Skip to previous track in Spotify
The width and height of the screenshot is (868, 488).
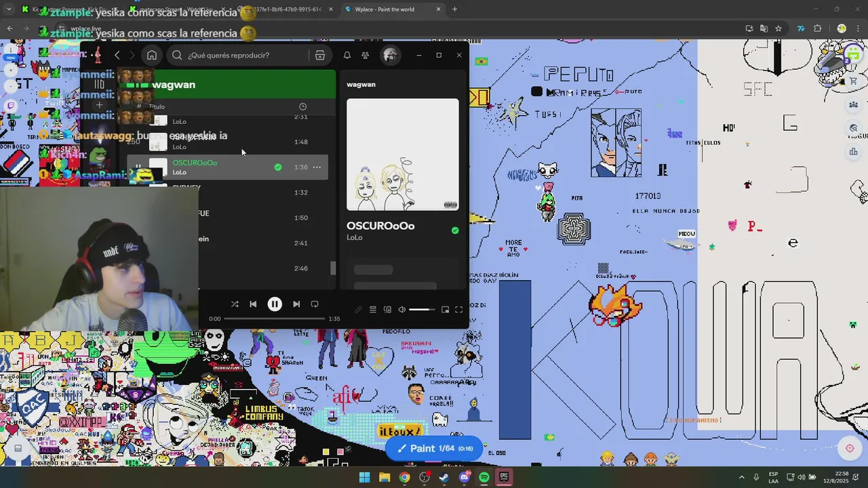coord(253,304)
